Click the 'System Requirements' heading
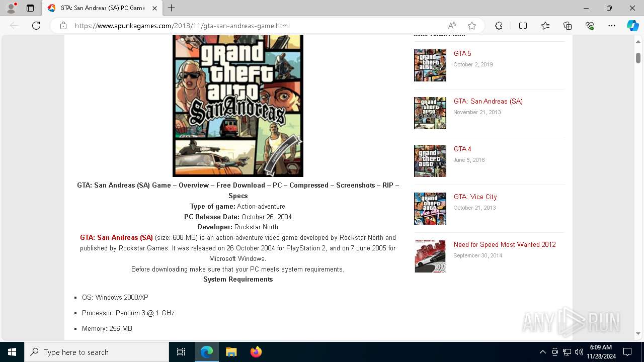This screenshot has height=362, width=644. [238, 279]
